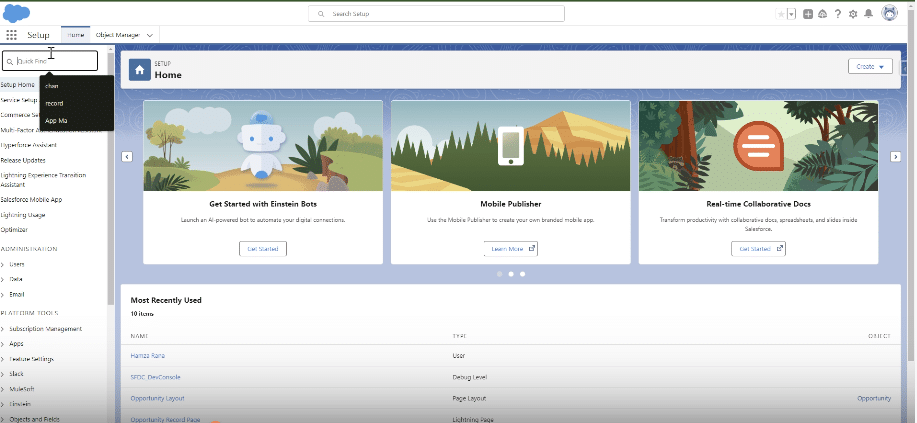Open Salesforce Mobile App in the sidebar
Image resolution: width=917 pixels, height=423 pixels.
(x=31, y=200)
